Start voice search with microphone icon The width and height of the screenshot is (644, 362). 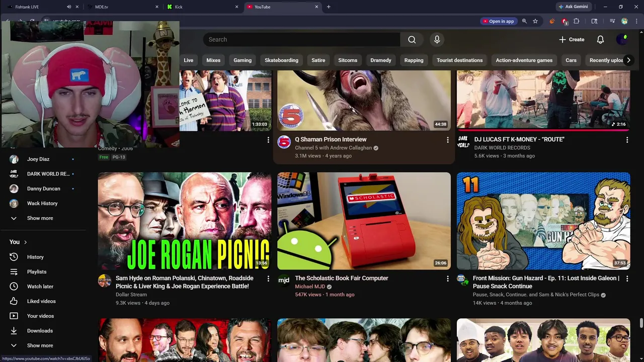pos(437,40)
